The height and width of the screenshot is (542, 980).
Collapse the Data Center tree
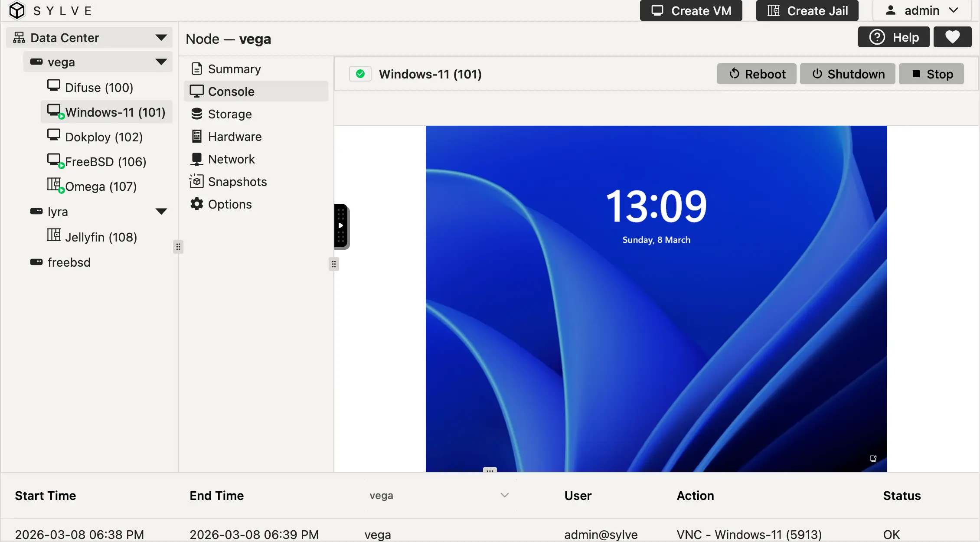coord(161,37)
